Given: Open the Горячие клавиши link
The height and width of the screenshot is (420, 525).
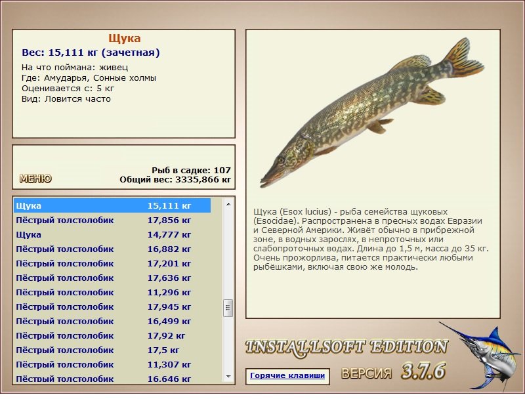Looking at the screenshot, I should [287, 376].
